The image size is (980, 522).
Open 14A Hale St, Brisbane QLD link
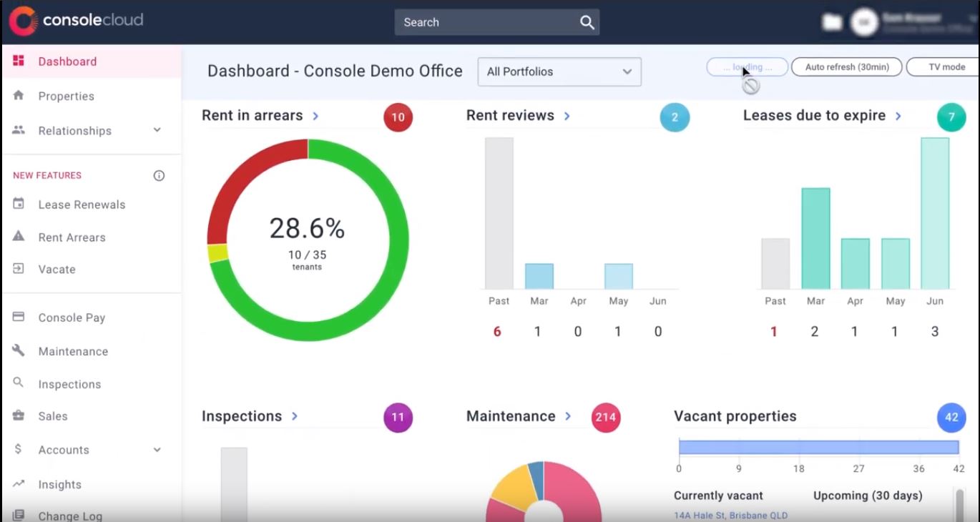click(730, 515)
